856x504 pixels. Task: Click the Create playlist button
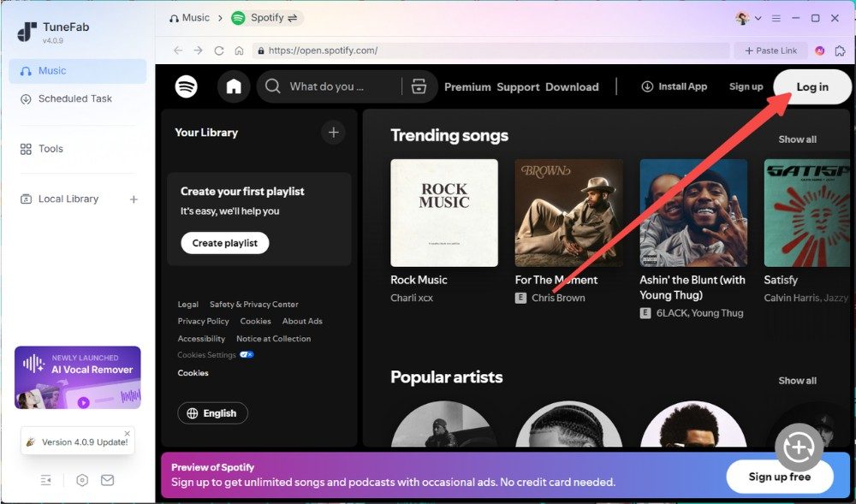coord(225,243)
